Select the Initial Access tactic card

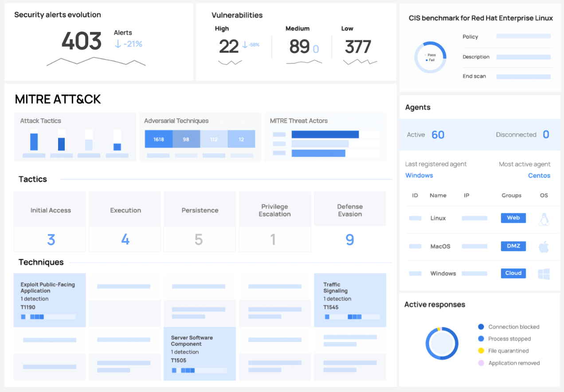click(x=50, y=221)
